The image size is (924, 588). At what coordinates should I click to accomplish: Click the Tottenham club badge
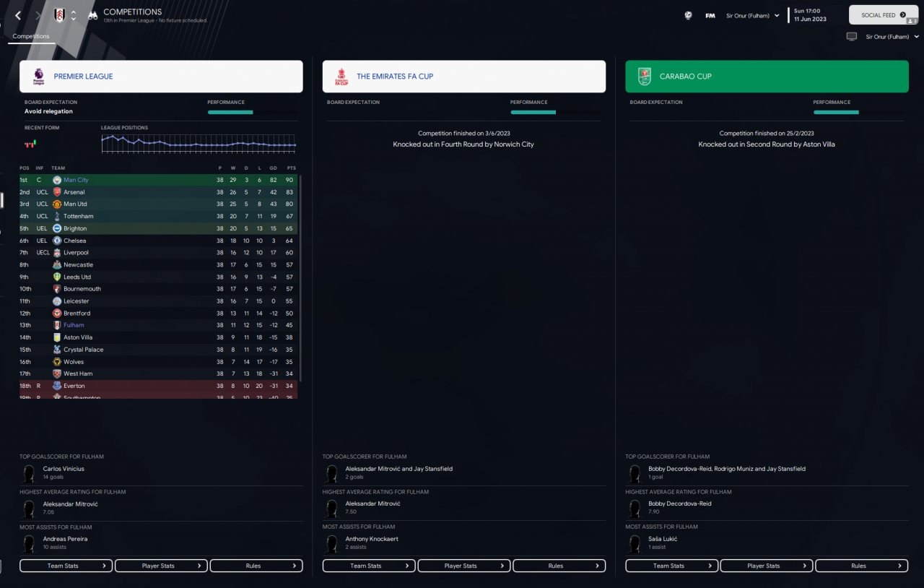coord(57,216)
